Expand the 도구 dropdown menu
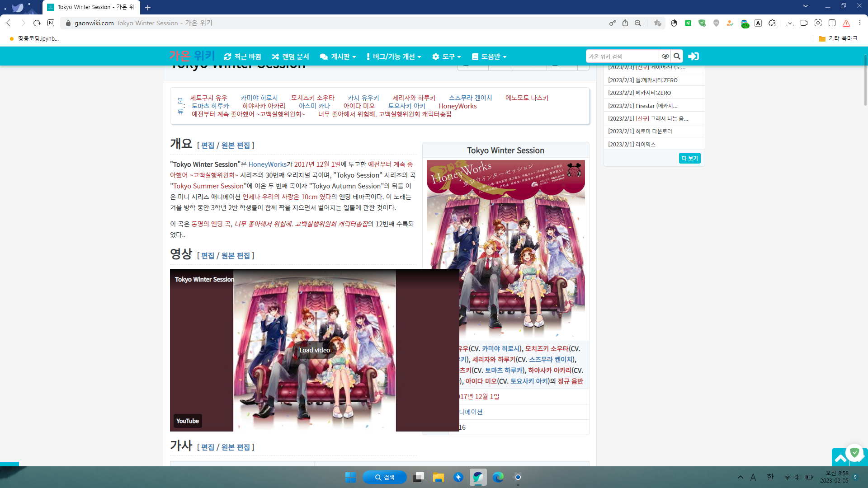The height and width of the screenshot is (488, 868). point(447,57)
